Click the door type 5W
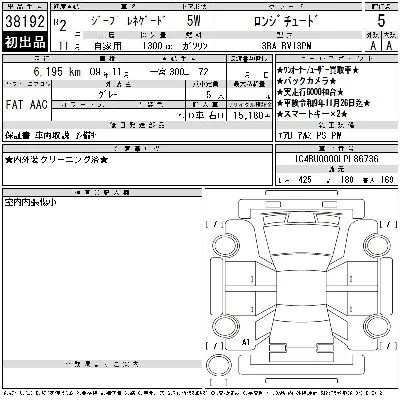Screen dimensions: 400x400 click(x=193, y=21)
